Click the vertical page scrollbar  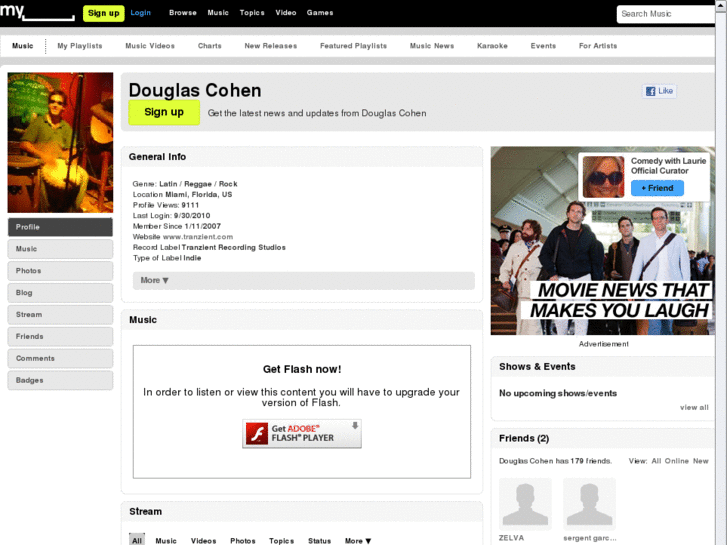point(721,272)
